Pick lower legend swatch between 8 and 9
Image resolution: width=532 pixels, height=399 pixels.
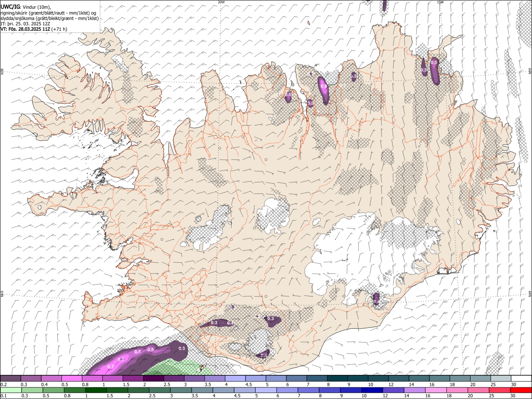(329, 390)
